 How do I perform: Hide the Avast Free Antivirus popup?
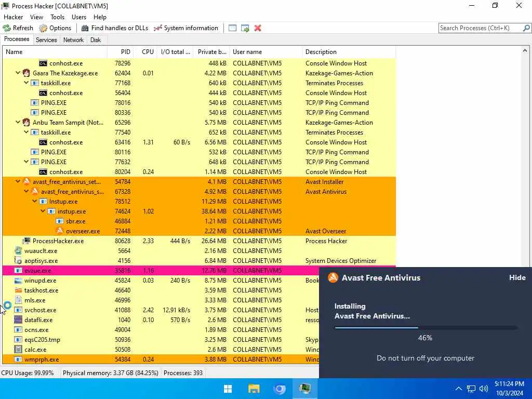point(517,277)
